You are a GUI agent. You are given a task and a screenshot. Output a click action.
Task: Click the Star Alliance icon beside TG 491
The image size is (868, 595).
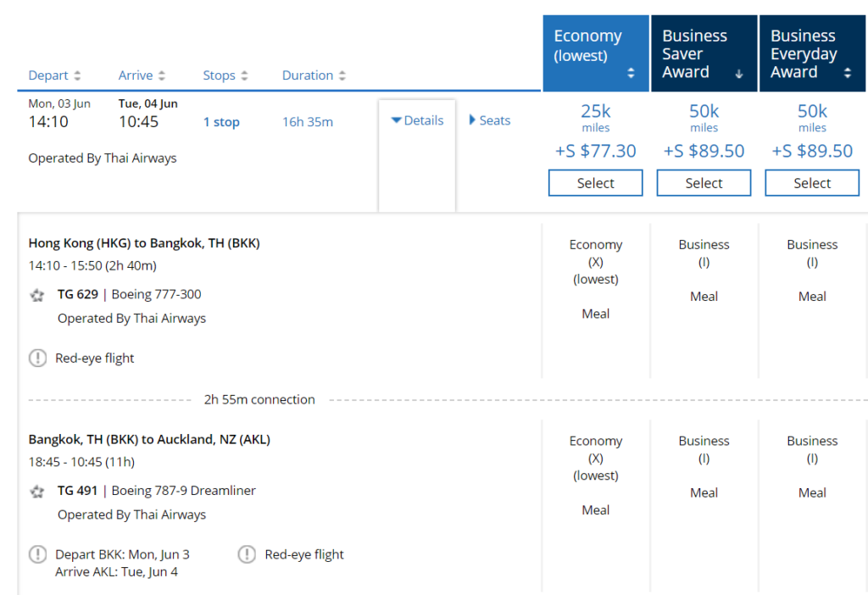(37, 492)
